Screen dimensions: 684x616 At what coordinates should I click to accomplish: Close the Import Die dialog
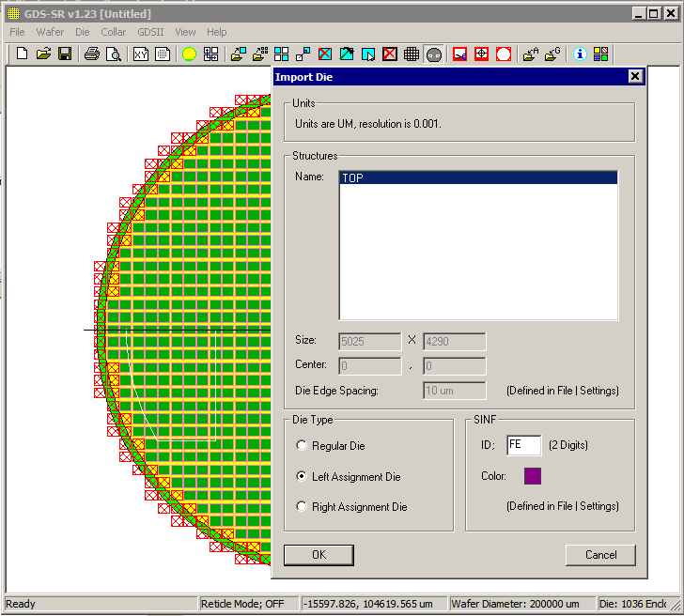(x=635, y=77)
